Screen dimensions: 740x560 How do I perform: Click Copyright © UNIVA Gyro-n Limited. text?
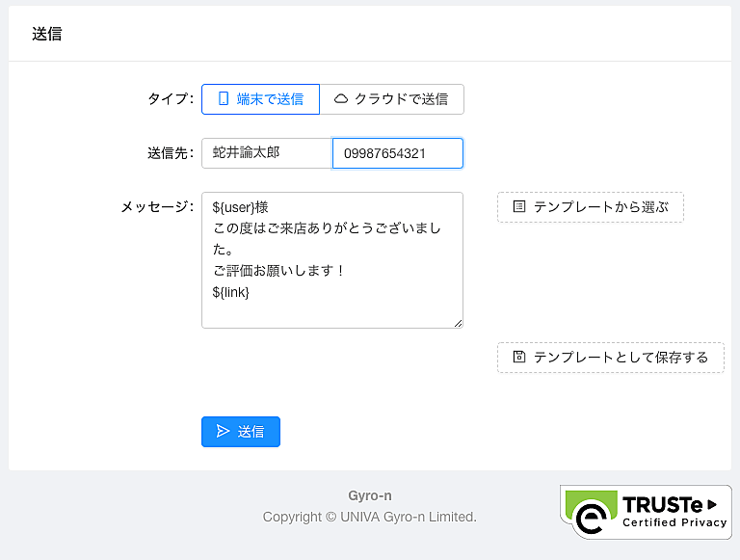tap(370, 517)
